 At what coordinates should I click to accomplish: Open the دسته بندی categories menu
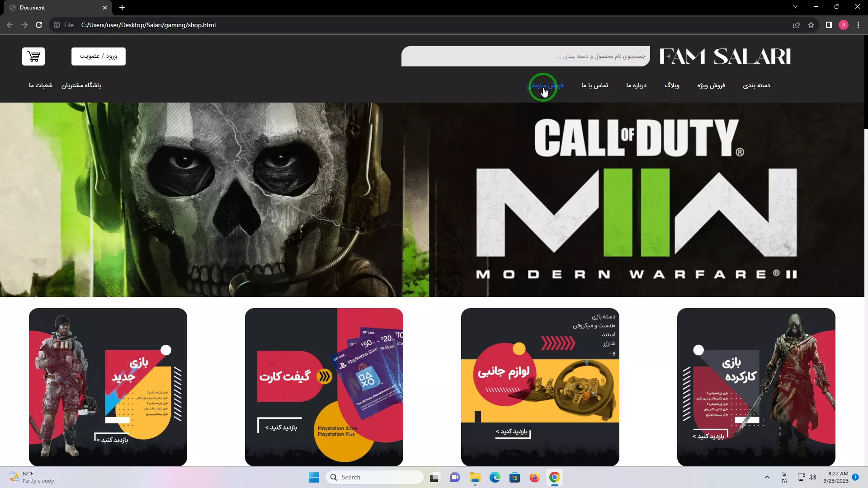pyautogui.click(x=756, y=85)
